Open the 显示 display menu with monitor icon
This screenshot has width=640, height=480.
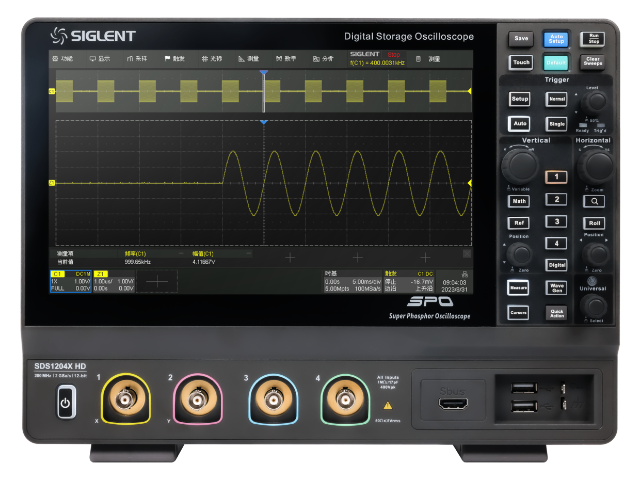coord(100,59)
